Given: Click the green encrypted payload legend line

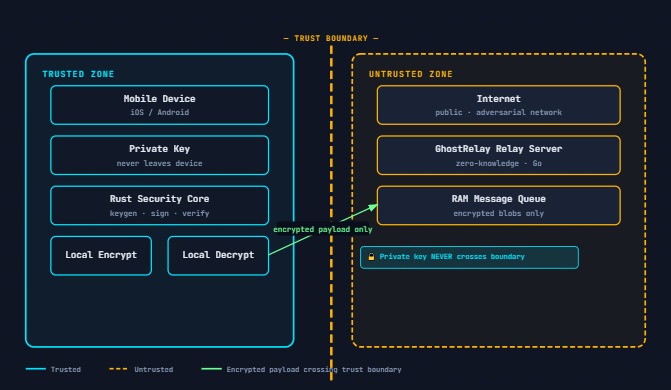Looking at the screenshot, I should pyautogui.click(x=211, y=369).
